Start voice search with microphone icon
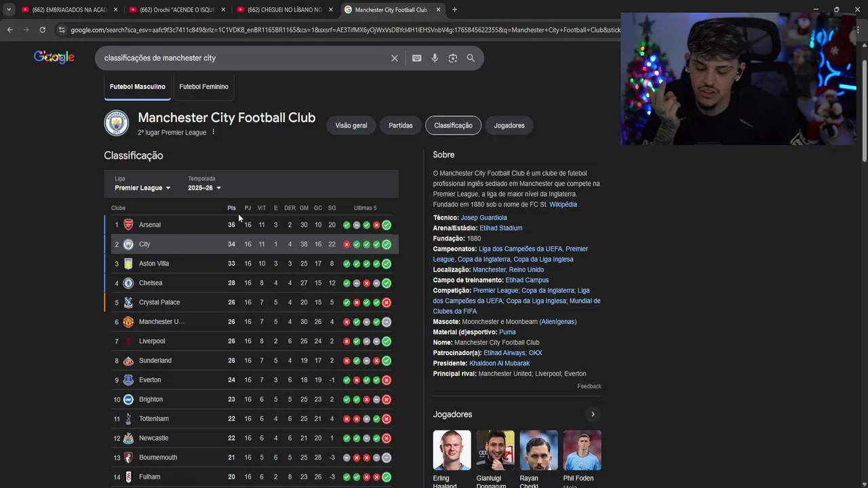The height and width of the screenshot is (488, 868). pyautogui.click(x=435, y=58)
